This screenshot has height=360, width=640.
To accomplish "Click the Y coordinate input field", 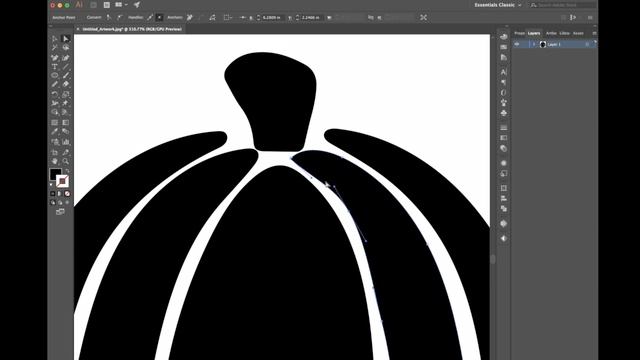I will 311,18.
